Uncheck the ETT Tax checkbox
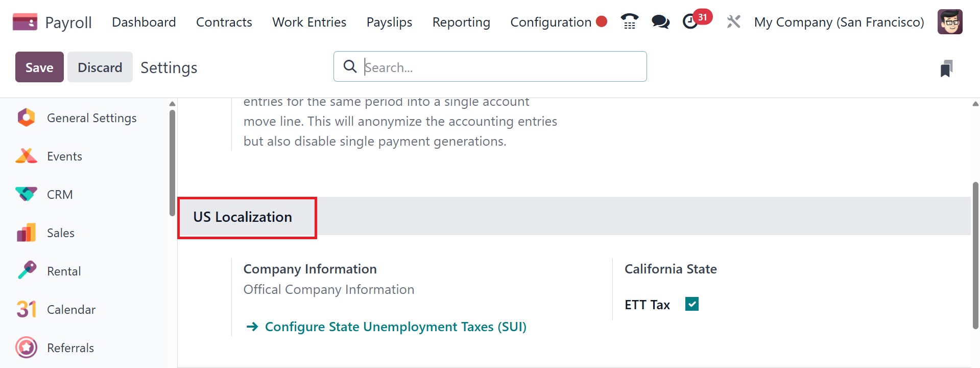 click(x=692, y=304)
